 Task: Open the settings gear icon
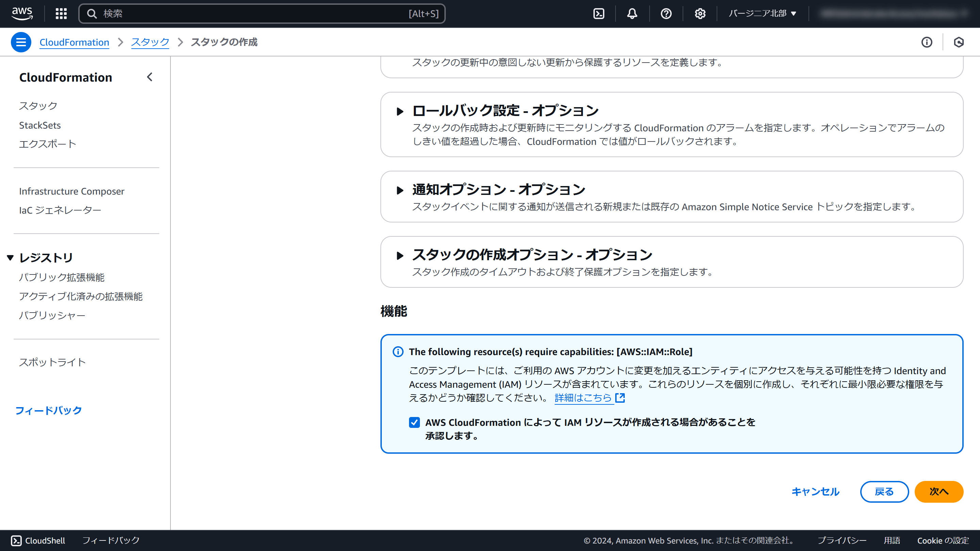click(x=700, y=14)
